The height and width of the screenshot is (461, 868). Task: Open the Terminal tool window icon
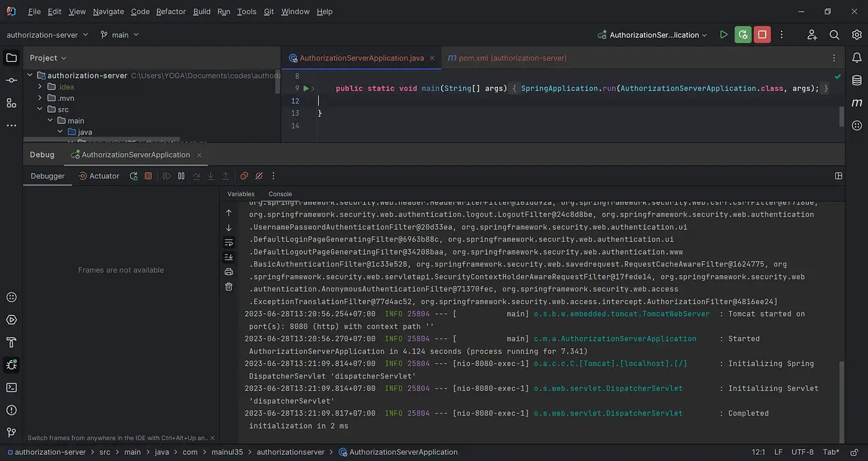point(11,387)
